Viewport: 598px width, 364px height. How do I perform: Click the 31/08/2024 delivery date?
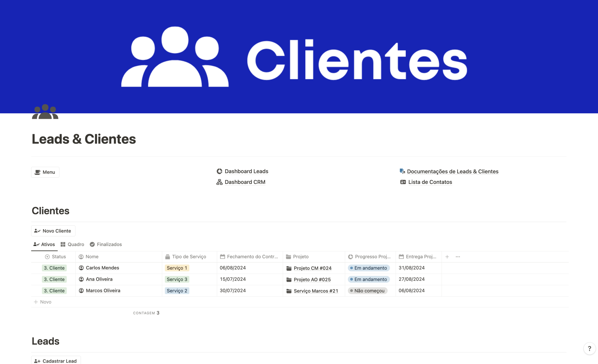[412, 268]
